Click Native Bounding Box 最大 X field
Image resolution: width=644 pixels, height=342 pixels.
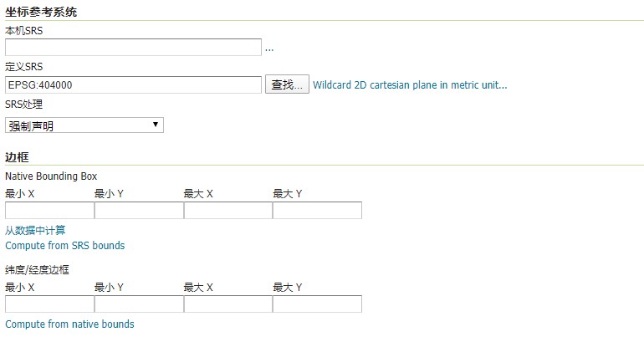[227, 211]
